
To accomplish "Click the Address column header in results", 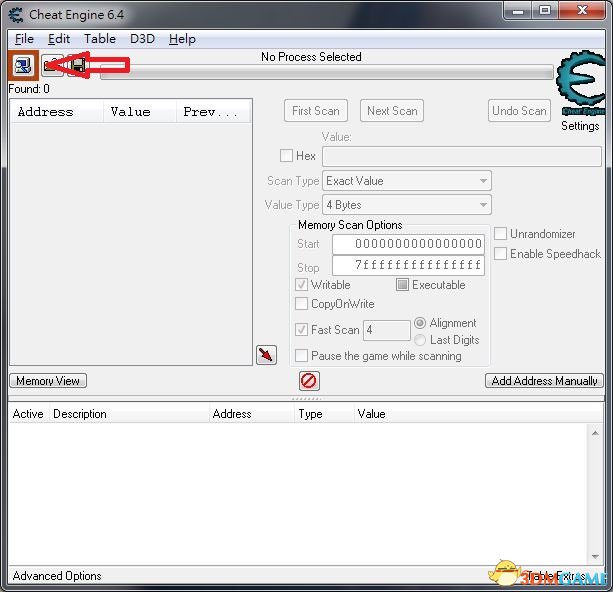I will click(57, 112).
